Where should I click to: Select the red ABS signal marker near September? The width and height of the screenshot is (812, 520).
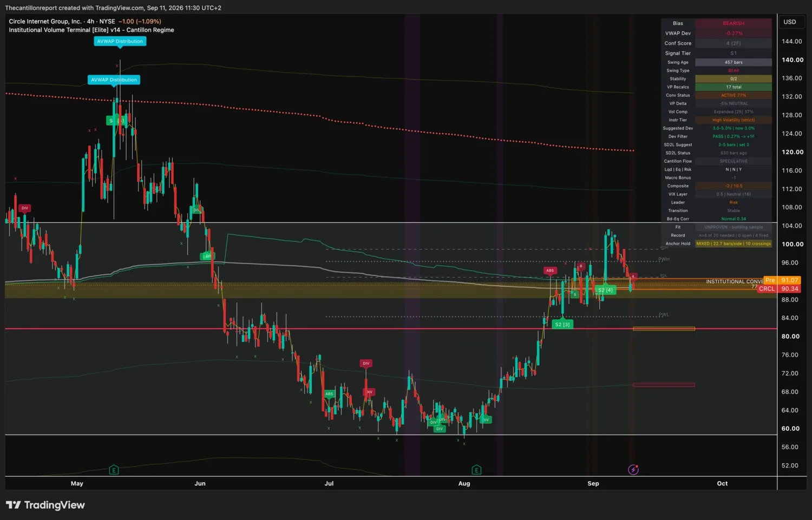(x=550, y=271)
